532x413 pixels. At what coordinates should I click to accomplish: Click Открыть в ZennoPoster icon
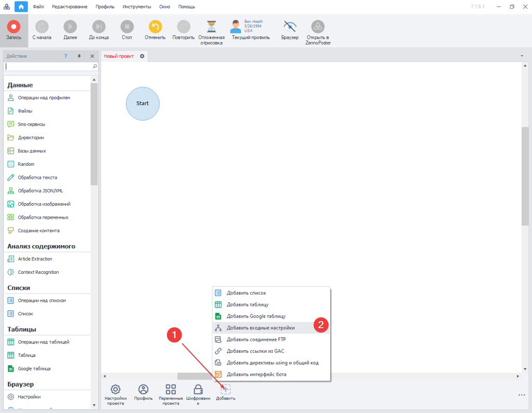click(318, 26)
